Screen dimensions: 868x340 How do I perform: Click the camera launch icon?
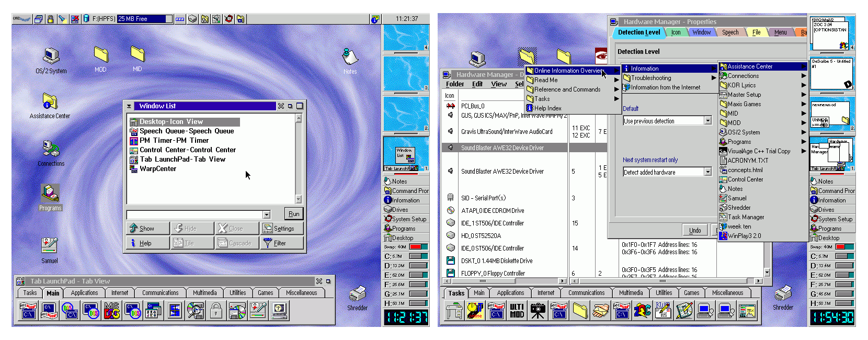point(538,311)
